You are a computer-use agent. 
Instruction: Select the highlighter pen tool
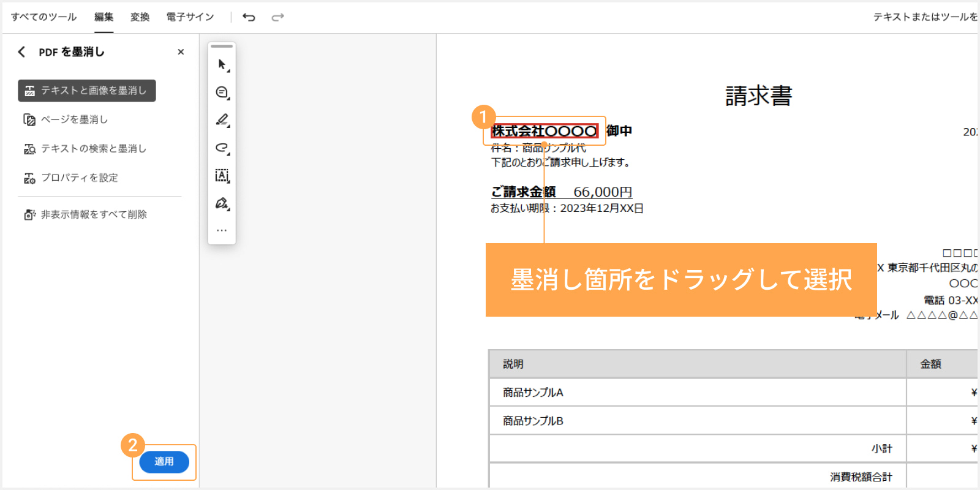point(222,120)
